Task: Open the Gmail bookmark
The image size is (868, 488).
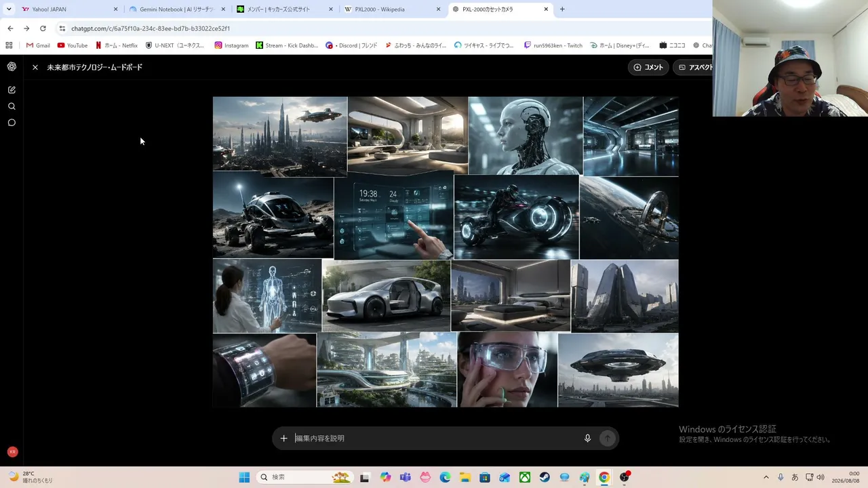Action: (38, 45)
